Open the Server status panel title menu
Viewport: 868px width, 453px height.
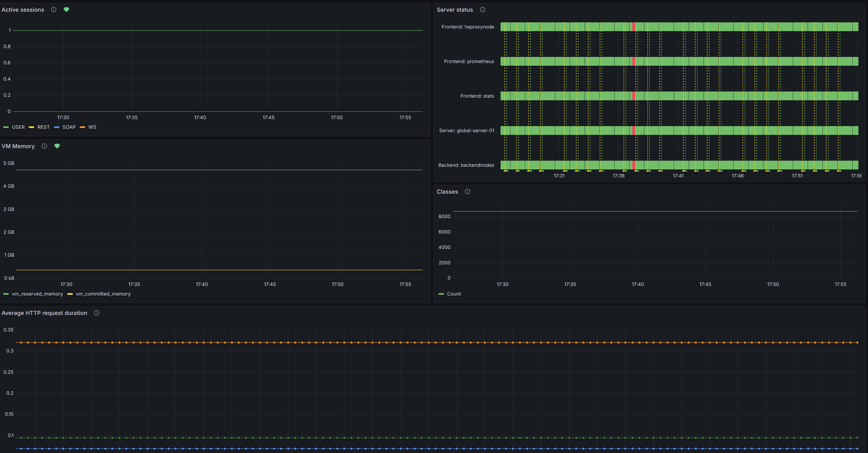pyautogui.click(x=455, y=10)
